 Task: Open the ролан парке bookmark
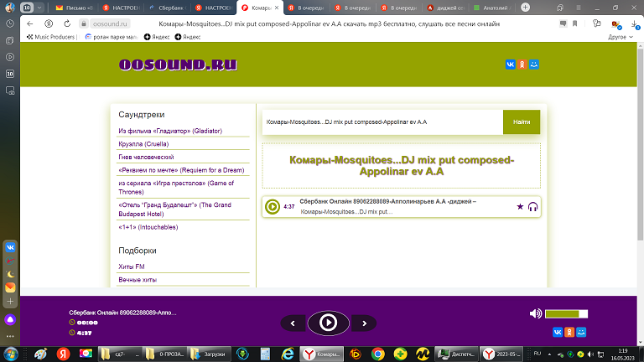coord(112,37)
